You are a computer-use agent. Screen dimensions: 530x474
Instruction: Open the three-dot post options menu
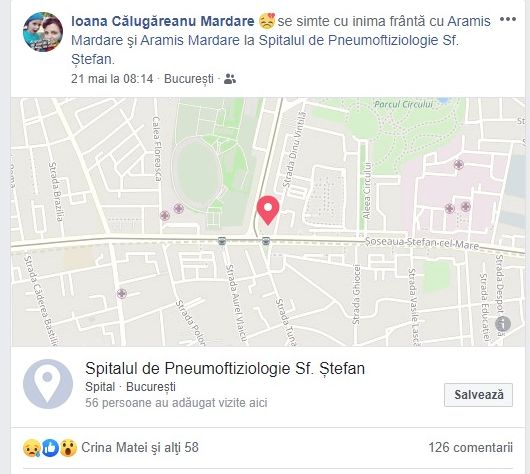507,19
